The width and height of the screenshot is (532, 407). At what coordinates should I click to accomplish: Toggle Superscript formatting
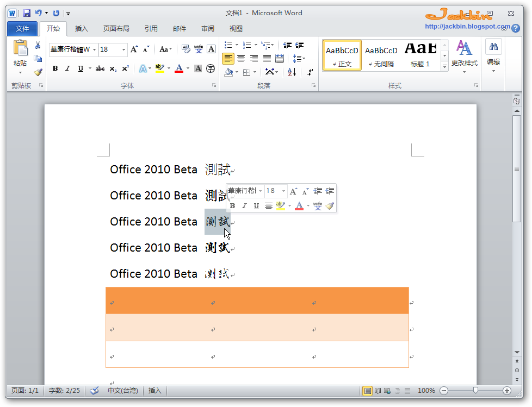126,69
